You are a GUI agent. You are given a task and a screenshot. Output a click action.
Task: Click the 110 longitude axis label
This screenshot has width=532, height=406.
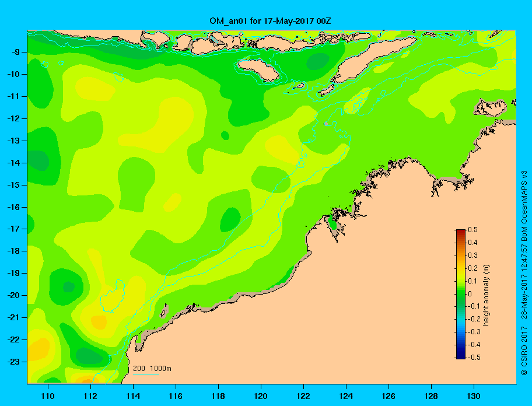pos(48,396)
